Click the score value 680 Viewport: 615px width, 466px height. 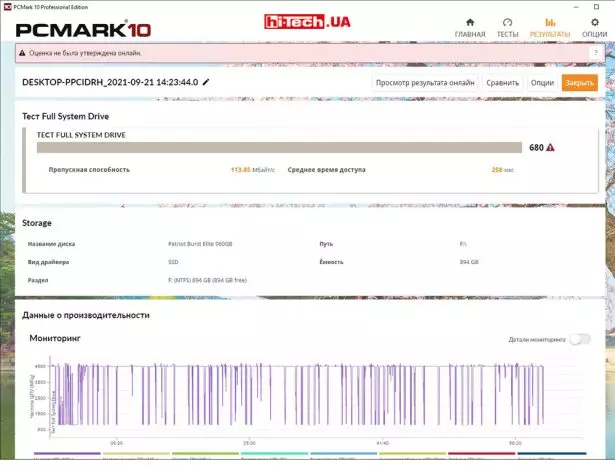[536, 147]
